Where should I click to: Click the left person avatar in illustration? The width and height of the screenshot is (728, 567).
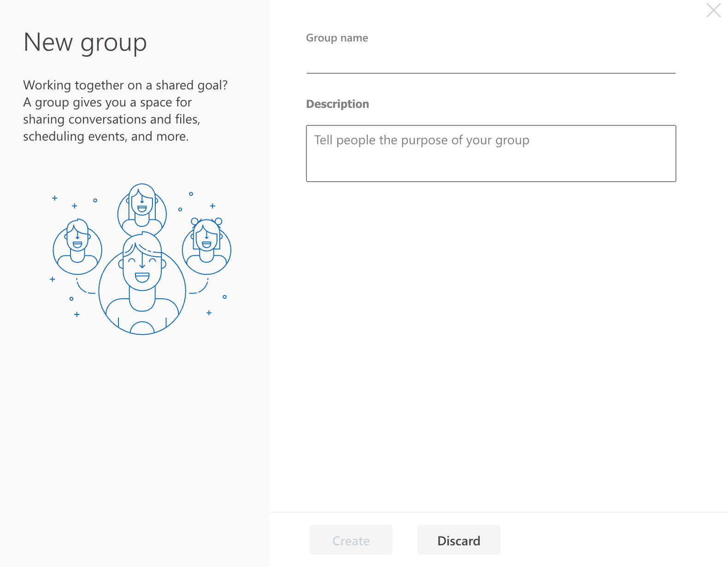tap(77, 249)
